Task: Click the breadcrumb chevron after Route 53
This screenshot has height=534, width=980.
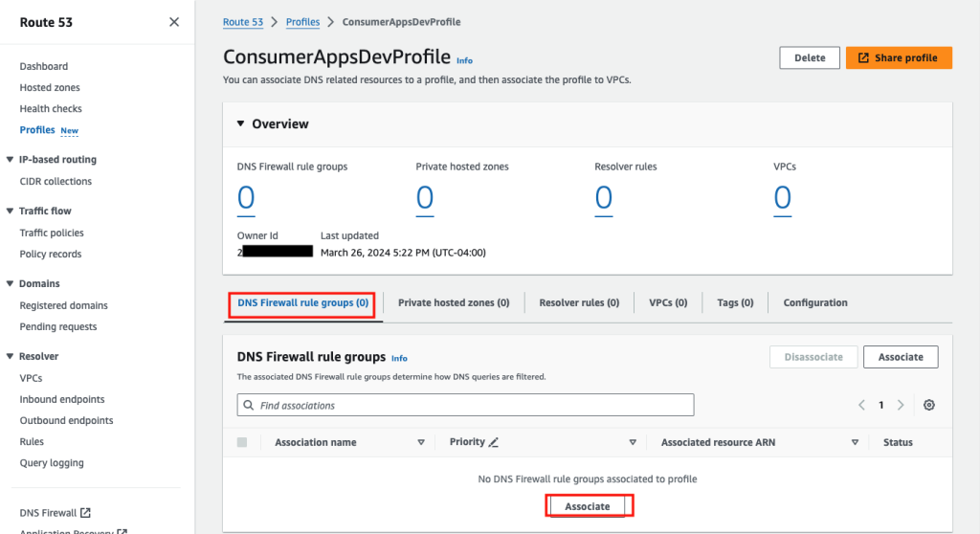Action: point(275,22)
